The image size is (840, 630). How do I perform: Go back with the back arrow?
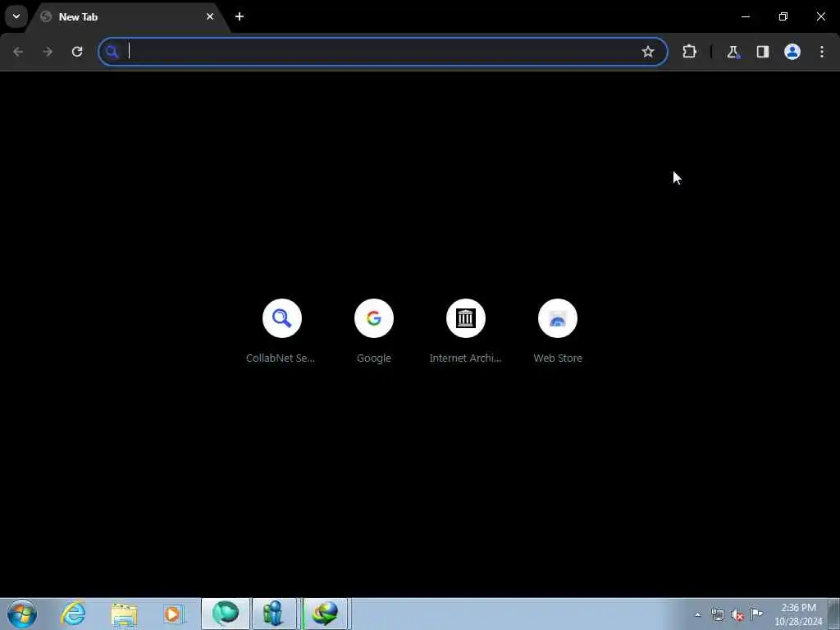(x=18, y=52)
